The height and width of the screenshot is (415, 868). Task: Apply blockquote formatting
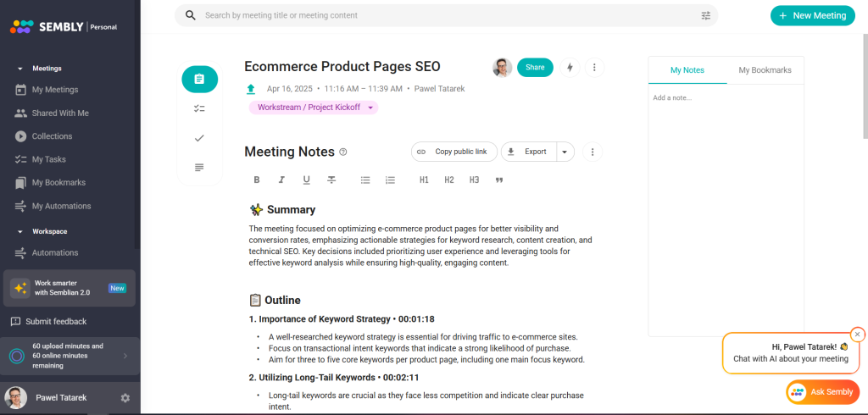[499, 180]
